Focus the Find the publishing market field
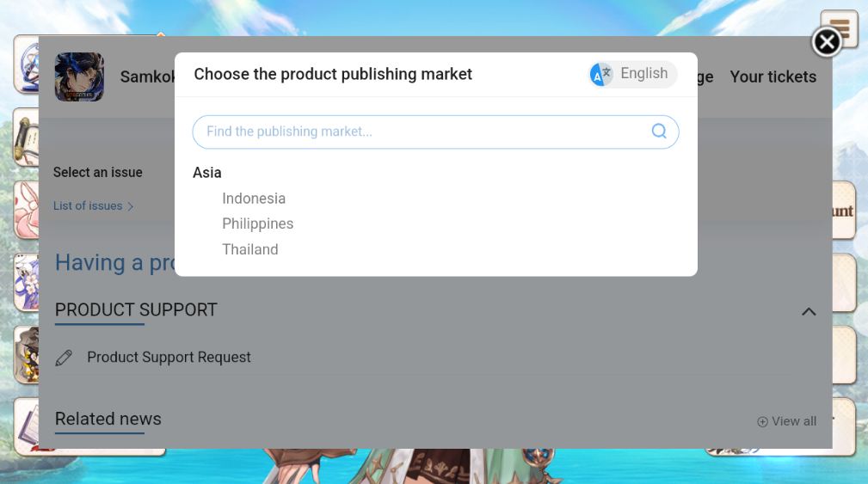Viewport: 868px width, 484px height. click(x=435, y=132)
